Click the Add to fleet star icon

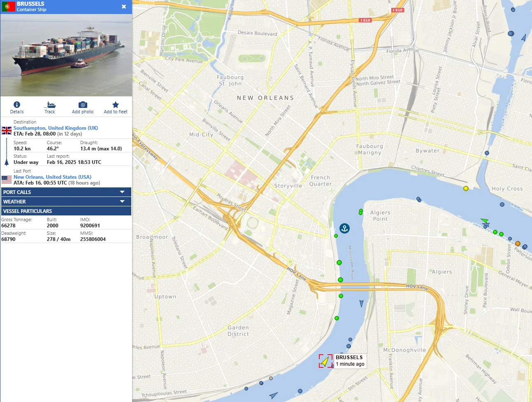click(116, 105)
